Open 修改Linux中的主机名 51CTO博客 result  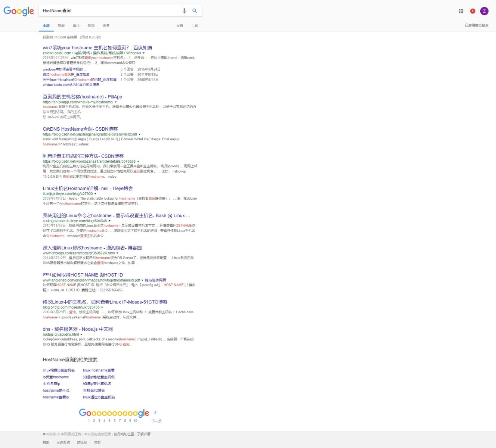(105, 302)
